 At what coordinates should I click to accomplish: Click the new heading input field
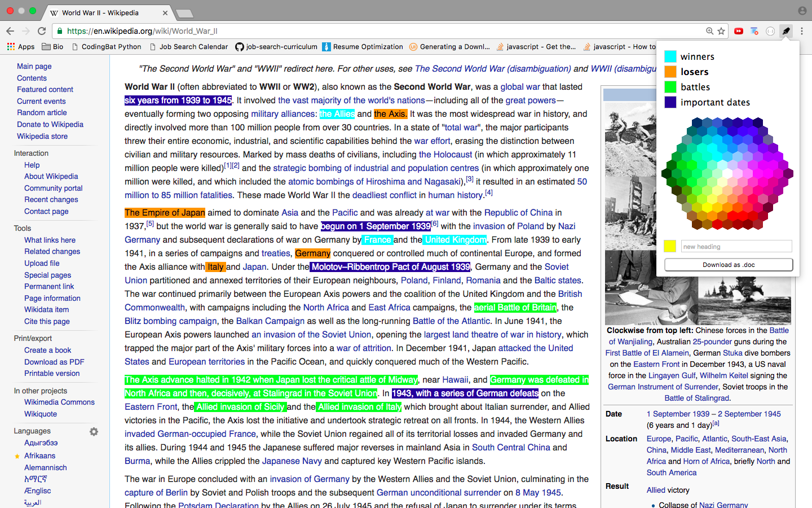click(x=736, y=247)
